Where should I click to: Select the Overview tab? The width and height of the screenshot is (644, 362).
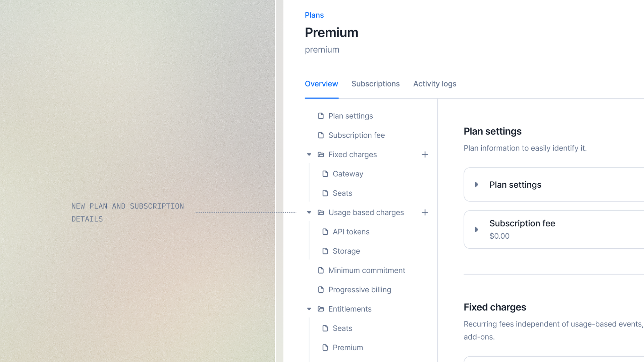(x=321, y=84)
